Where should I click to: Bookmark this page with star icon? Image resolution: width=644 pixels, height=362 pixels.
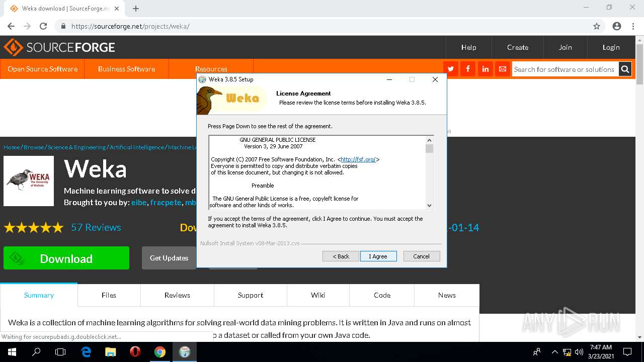[x=597, y=26]
